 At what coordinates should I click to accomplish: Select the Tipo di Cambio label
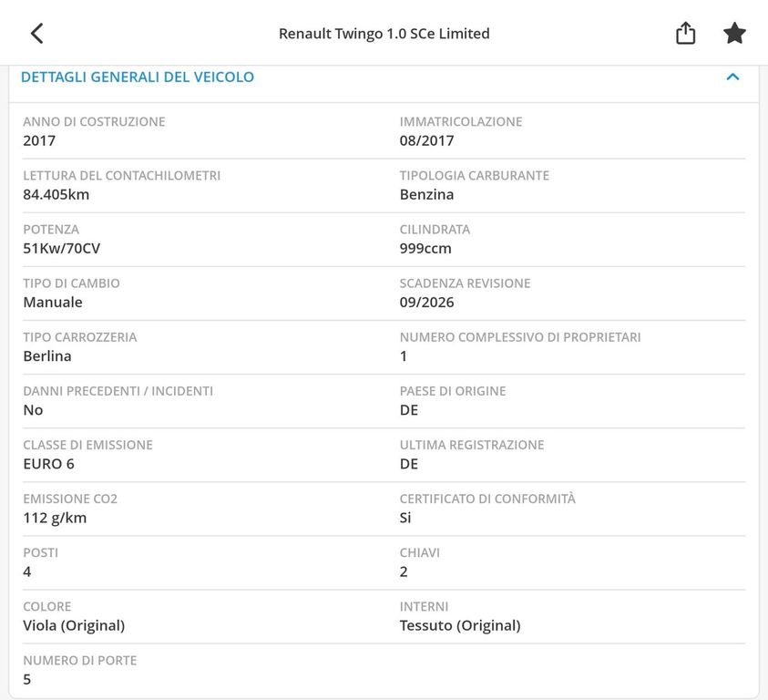click(71, 283)
